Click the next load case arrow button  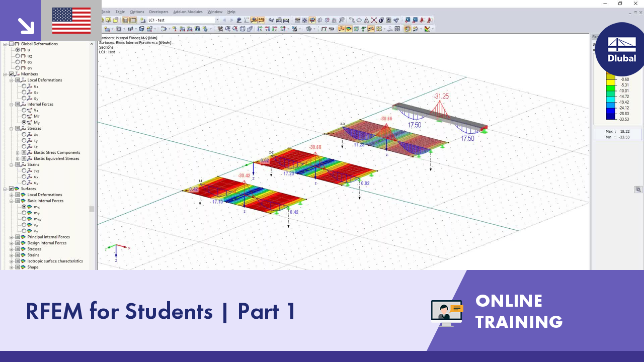pyautogui.click(x=231, y=20)
